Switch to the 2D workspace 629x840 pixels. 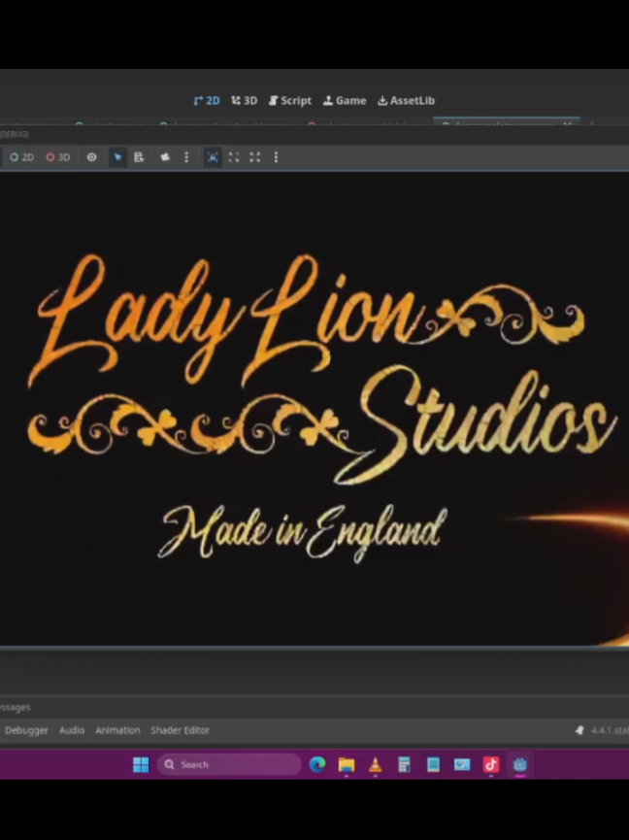pos(207,101)
